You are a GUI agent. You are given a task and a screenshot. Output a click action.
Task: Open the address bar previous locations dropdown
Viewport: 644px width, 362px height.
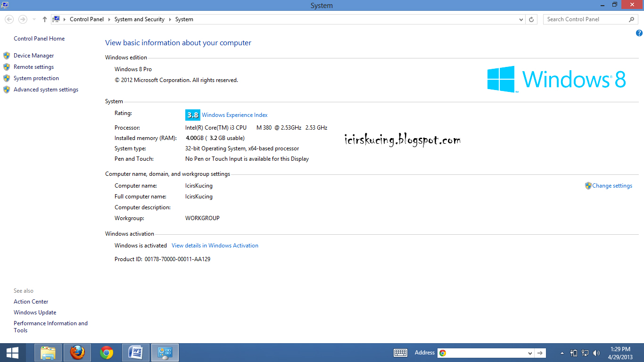pos(521,20)
